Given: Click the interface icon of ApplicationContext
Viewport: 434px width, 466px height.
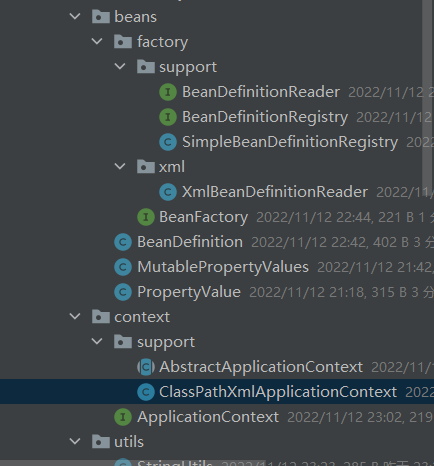Looking at the screenshot, I should click(123, 417).
